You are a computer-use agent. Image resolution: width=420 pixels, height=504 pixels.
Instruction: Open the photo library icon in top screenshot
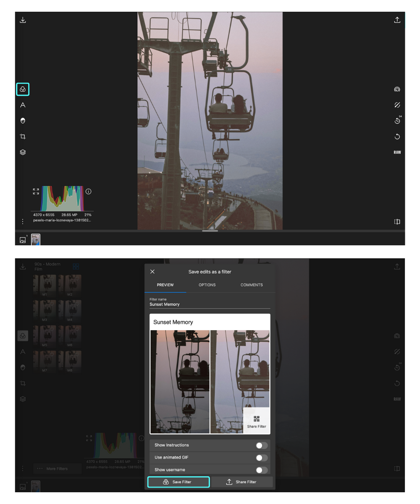click(x=23, y=240)
